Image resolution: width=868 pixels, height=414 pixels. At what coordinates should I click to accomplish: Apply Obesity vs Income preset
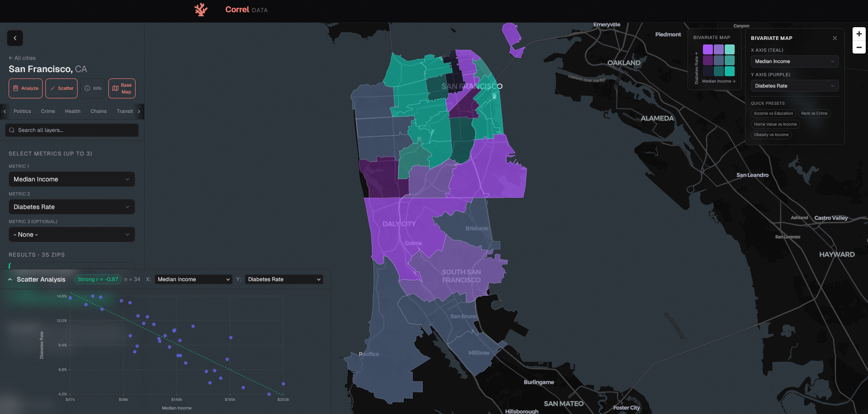[771, 135]
